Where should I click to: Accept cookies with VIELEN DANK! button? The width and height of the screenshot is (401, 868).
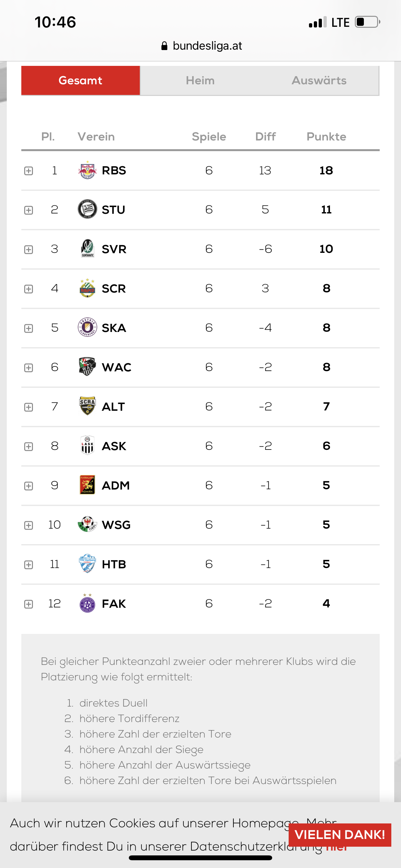point(340,835)
